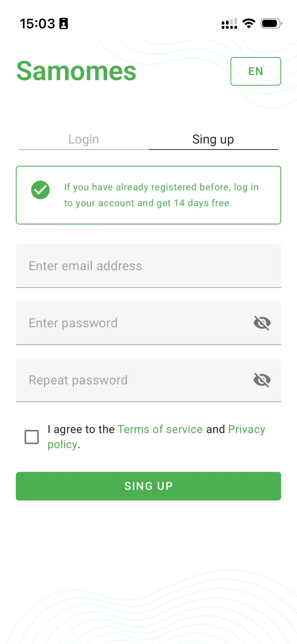Tap the cellular signal icon
Viewport: 297px width, 644px height.
[x=229, y=24]
